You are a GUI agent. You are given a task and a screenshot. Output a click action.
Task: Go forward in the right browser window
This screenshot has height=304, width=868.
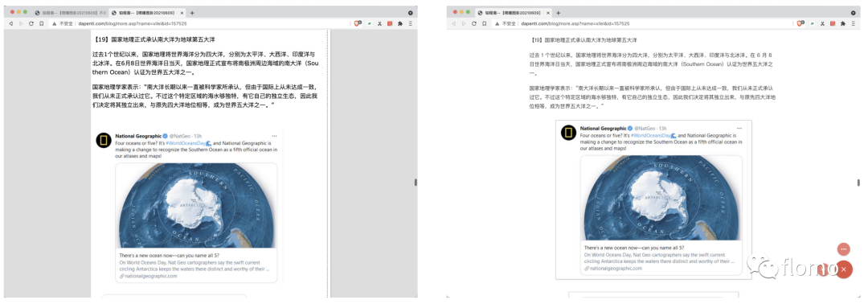(464, 24)
